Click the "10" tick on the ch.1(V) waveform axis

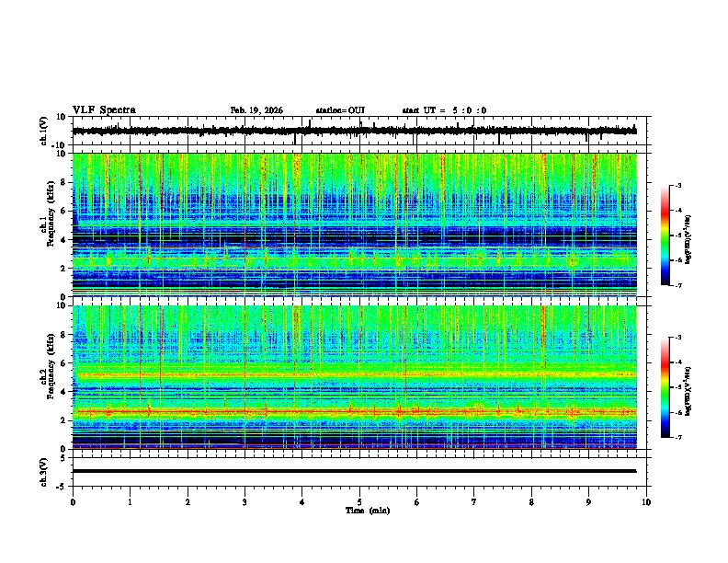coord(62,117)
